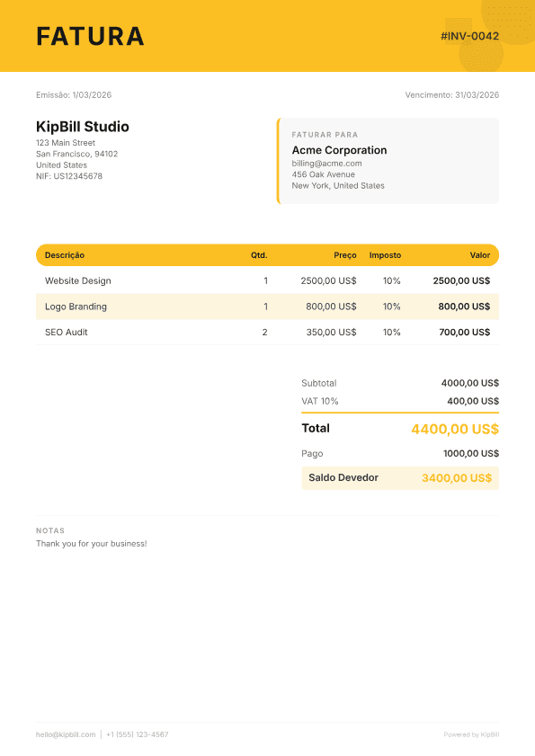The height and width of the screenshot is (756, 535).
Task: Click the billing@acme.com email
Action: point(326,164)
